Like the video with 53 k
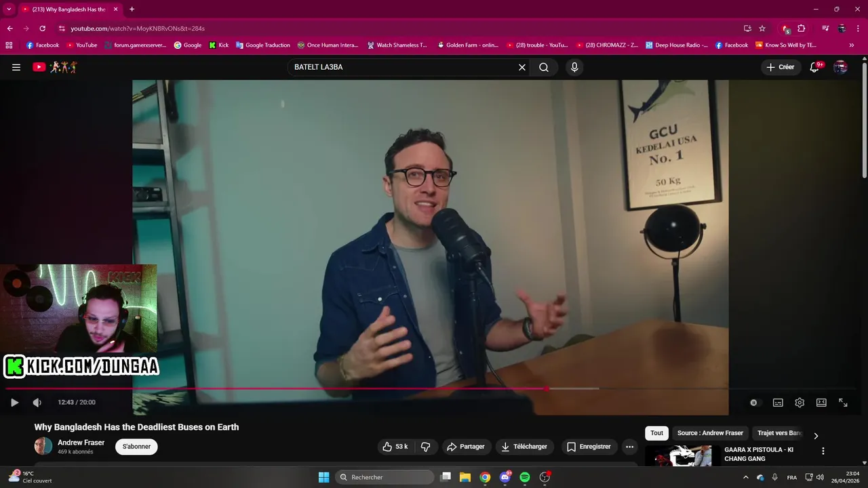This screenshot has height=488, width=868. [395, 447]
